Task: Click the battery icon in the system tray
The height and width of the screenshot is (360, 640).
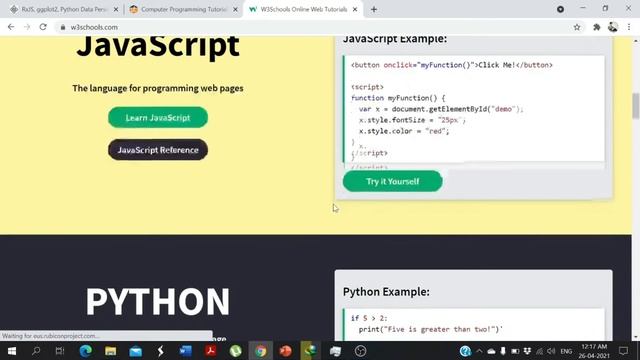Action: [515, 351]
